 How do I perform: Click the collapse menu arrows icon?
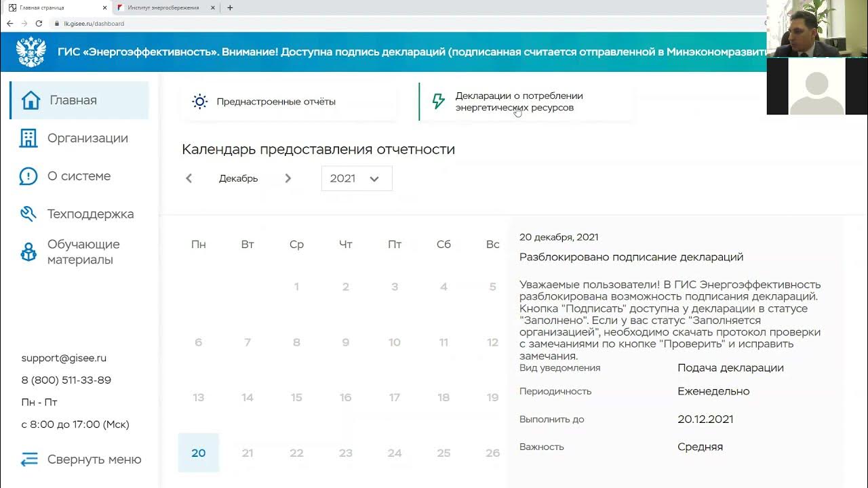tap(29, 460)
